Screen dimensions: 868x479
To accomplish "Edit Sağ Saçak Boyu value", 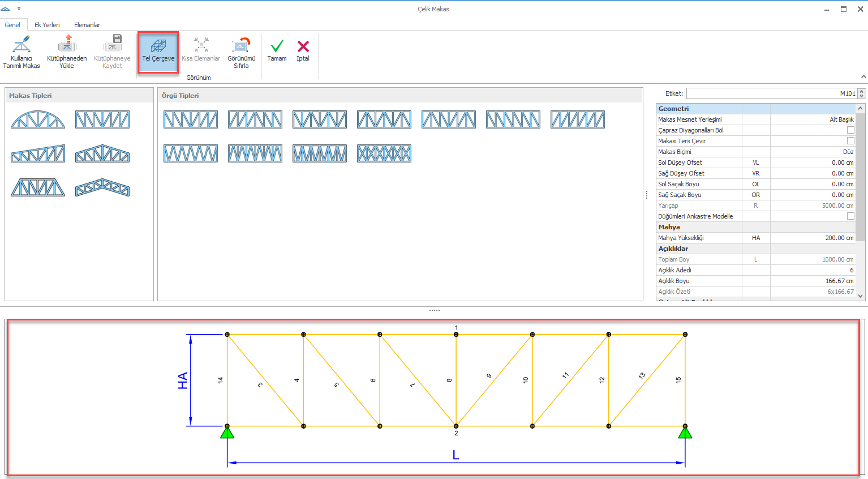I will (x=813, y=195).
